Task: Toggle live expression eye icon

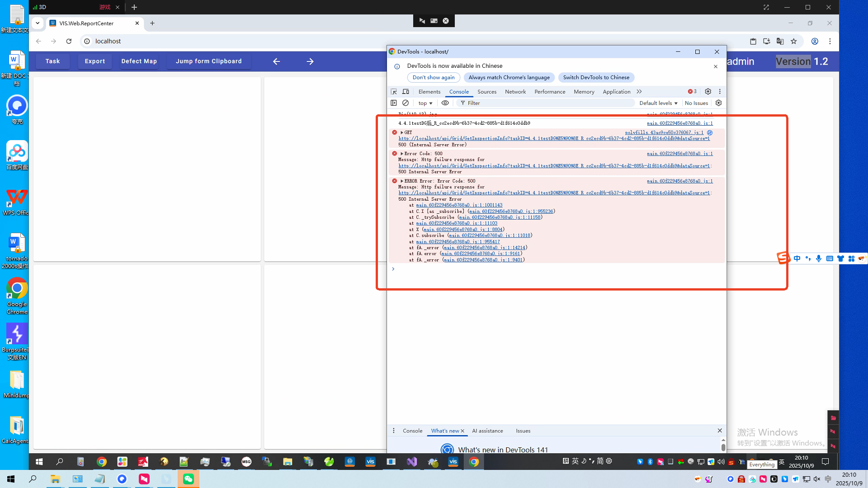Action: point(445,103)
